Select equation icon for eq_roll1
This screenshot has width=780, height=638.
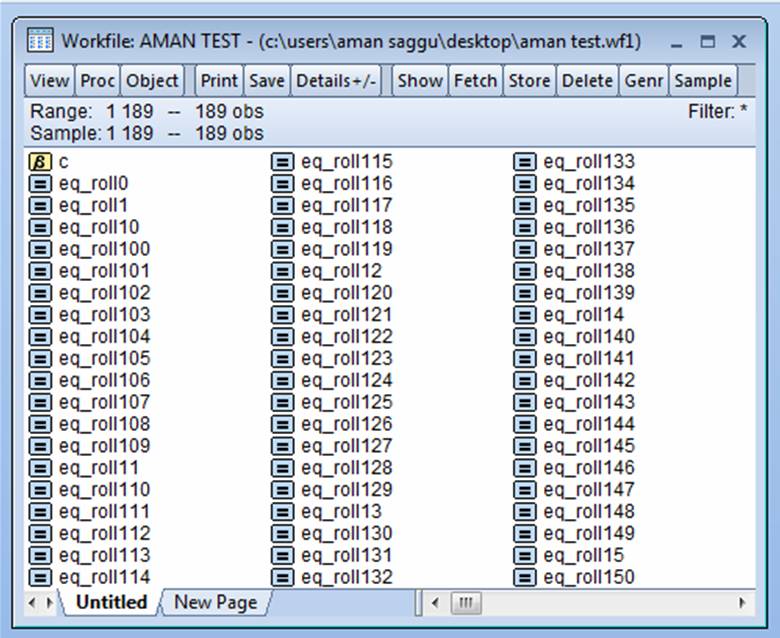coord(40,205)
